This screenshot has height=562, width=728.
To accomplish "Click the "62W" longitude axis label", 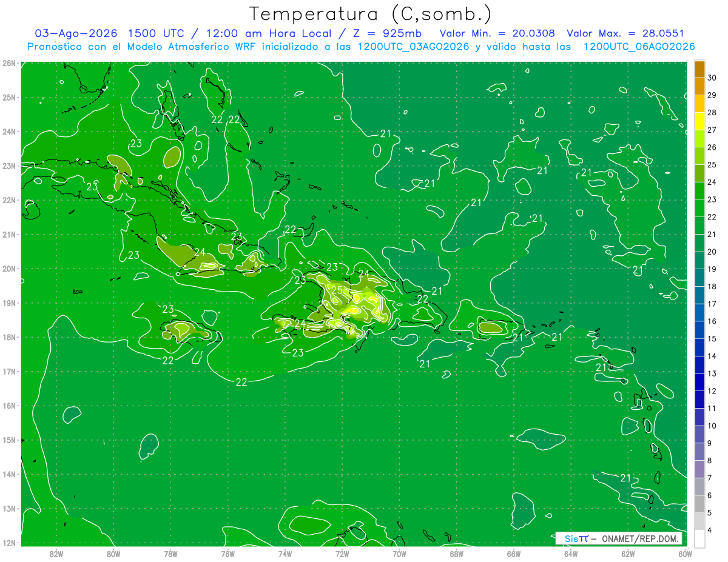I will tap(629, 553).
